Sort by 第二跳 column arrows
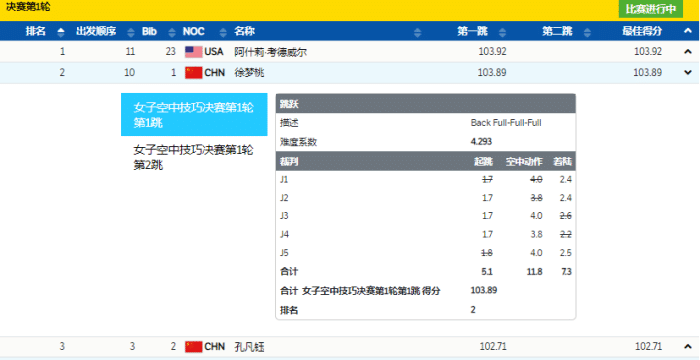The width and height of the screenshot is (700, 360). (588, 32)
